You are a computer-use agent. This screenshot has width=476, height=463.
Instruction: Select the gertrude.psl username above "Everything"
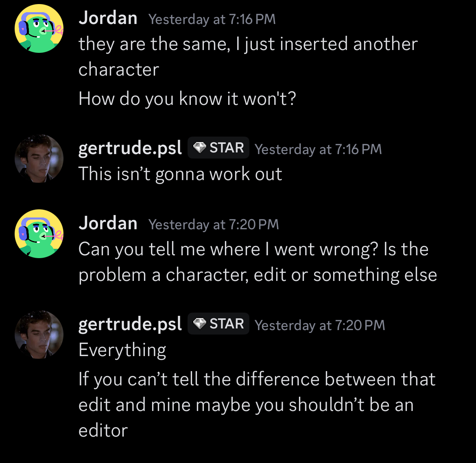pyautogui.click(x=130, y=324)
